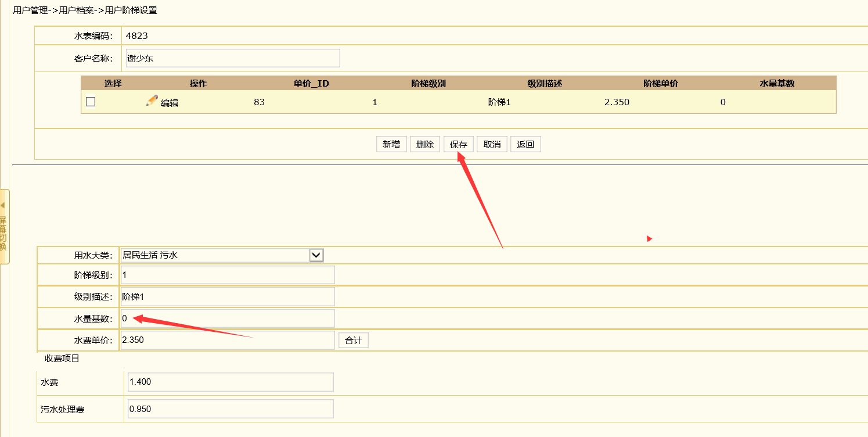The width and height of the screenshot is (868, 437).
Task: Click the 阶梯单价 column header
Action: pos(661,84)
